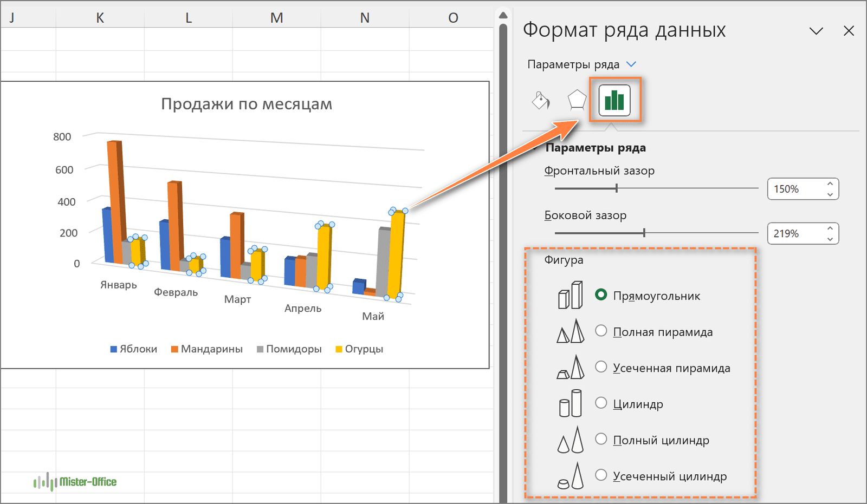Click the Боковой зазор percentage field
Image resolution: width=867 pixels, height=504 pixels.
tap(794, 234)
